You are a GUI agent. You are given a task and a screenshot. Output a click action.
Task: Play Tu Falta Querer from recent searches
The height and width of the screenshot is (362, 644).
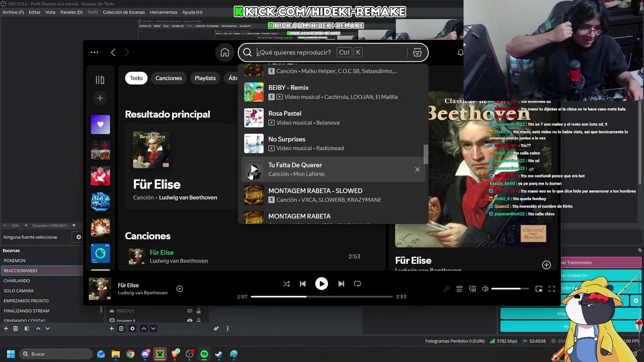coord(254,169)
